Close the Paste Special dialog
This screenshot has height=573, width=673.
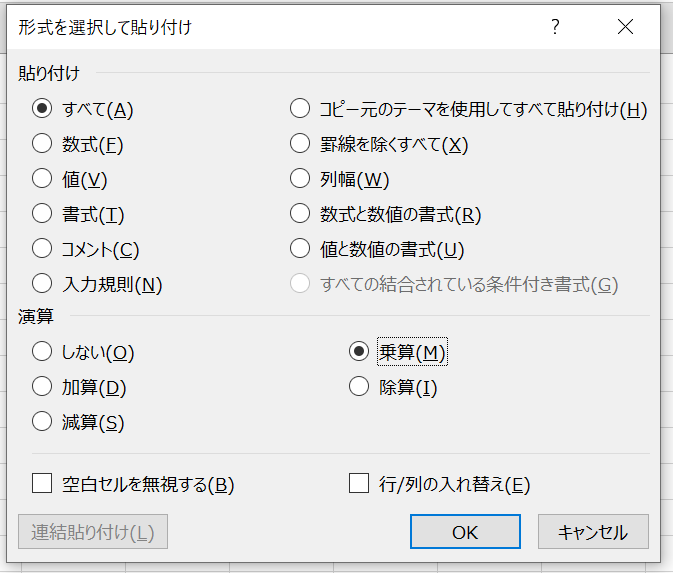[x=625, y=27]
